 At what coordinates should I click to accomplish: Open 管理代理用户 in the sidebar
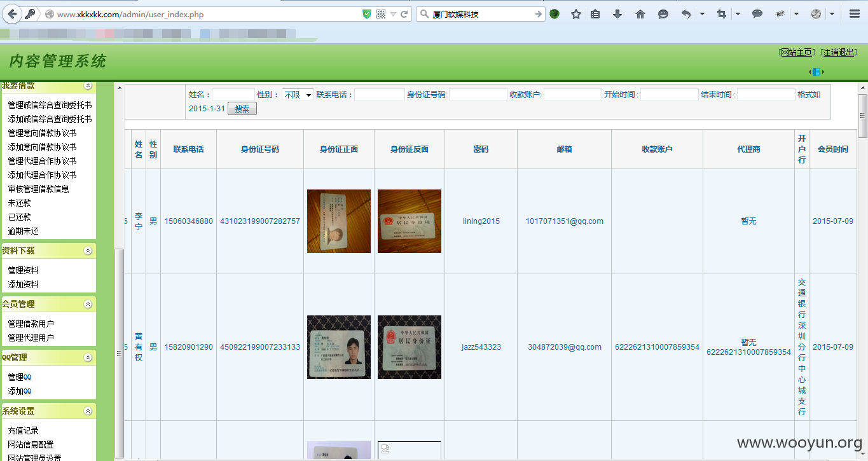tap(31, 338)
